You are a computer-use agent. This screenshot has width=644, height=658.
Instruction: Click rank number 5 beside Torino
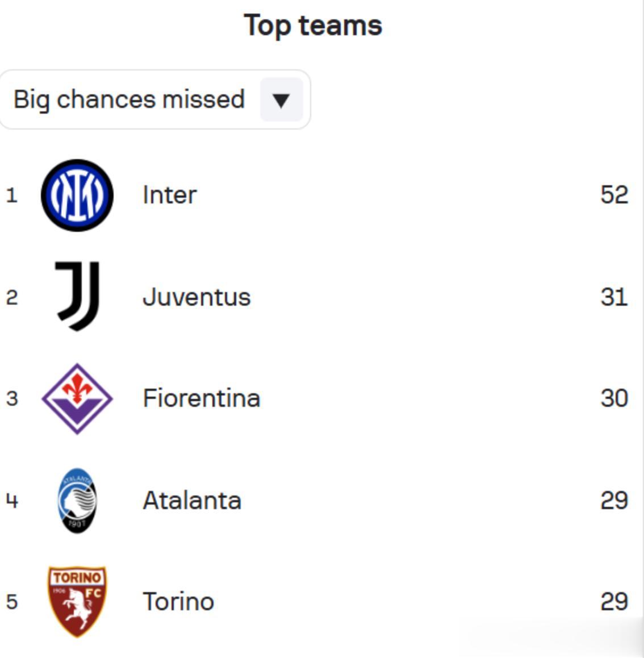point(12,602)
